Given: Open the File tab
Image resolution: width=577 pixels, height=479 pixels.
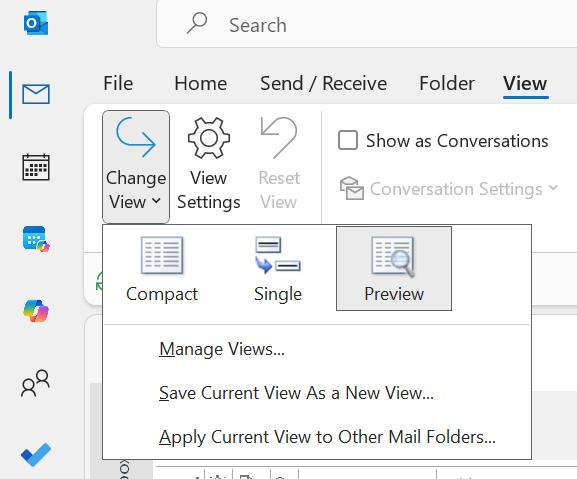Looking at the screenshot, I should (118, 83).
